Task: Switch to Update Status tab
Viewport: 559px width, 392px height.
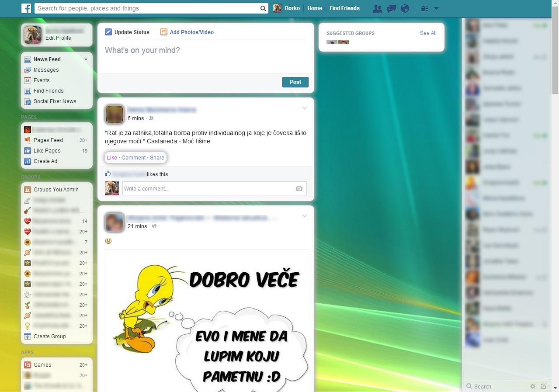Action: click(x=127, y=32)
